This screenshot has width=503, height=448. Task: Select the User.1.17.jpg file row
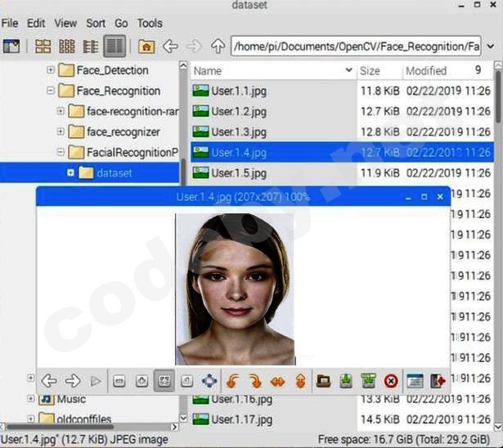coord(342,419)
